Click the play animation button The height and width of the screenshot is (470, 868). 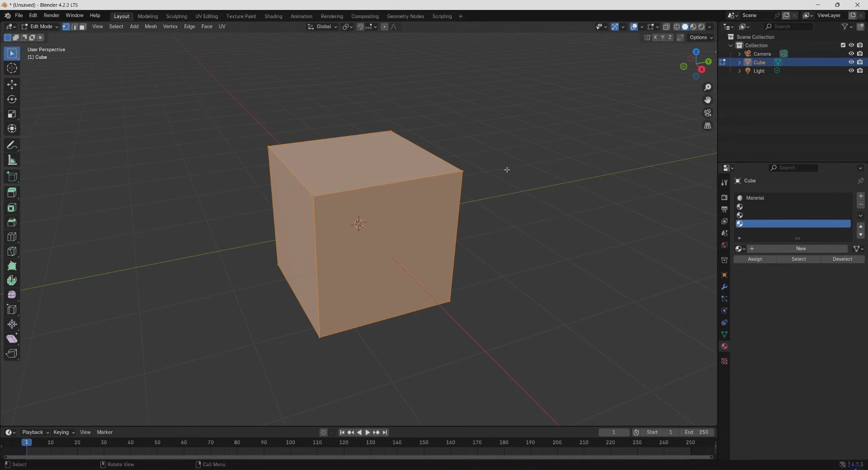point(367,432)
